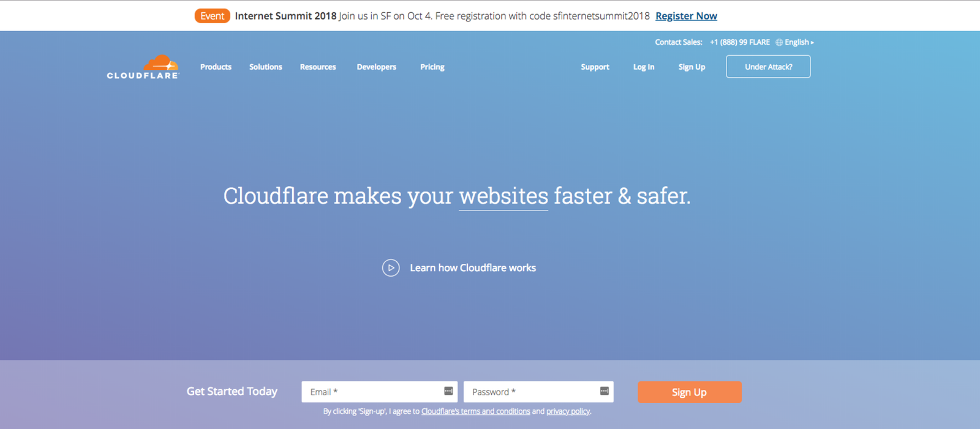Click the sales phone number +1 (888) 99 FLARE
The height and width of the screenshot is (429, 980).
pos(740,42)
